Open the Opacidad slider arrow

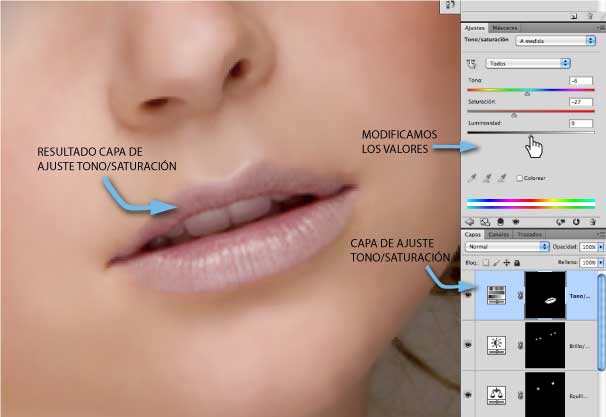(601, 247)
